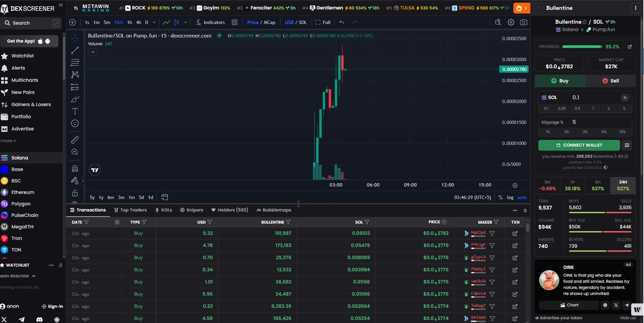Open Gainers & Losers page
The image size is (644, 323).
31,104
